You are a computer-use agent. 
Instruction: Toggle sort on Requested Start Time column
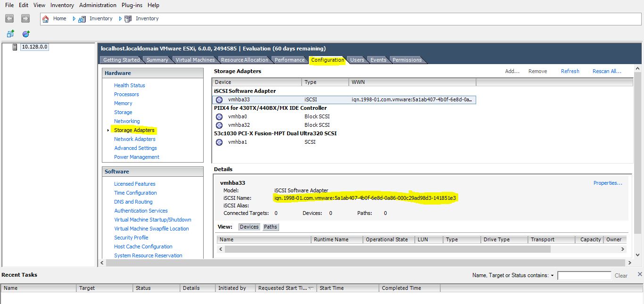tap(285, 288)
